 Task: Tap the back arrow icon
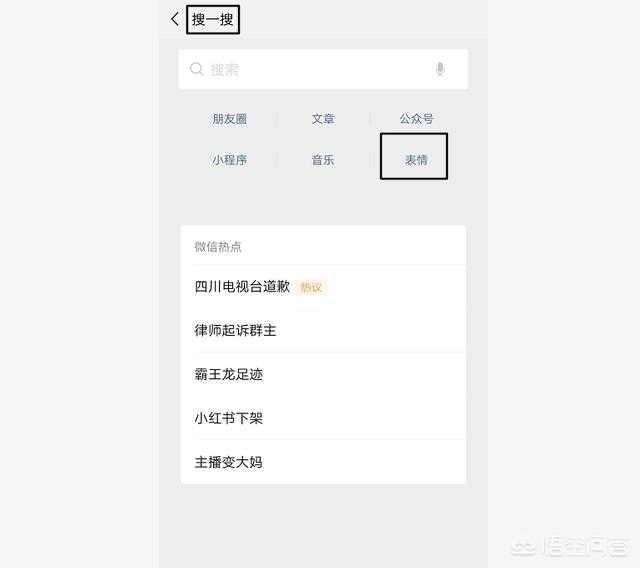[x=175, y=19]
